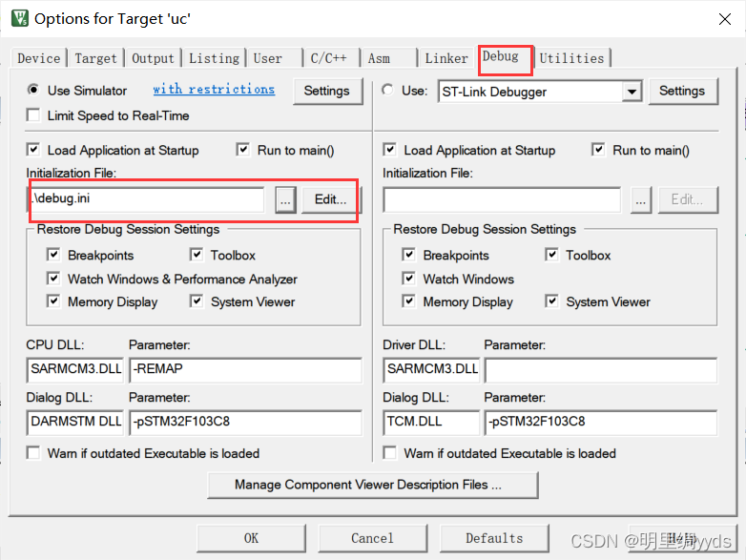Toggle debugger Toolbox checkbox

pyautogui.click(x=551, y=255)
